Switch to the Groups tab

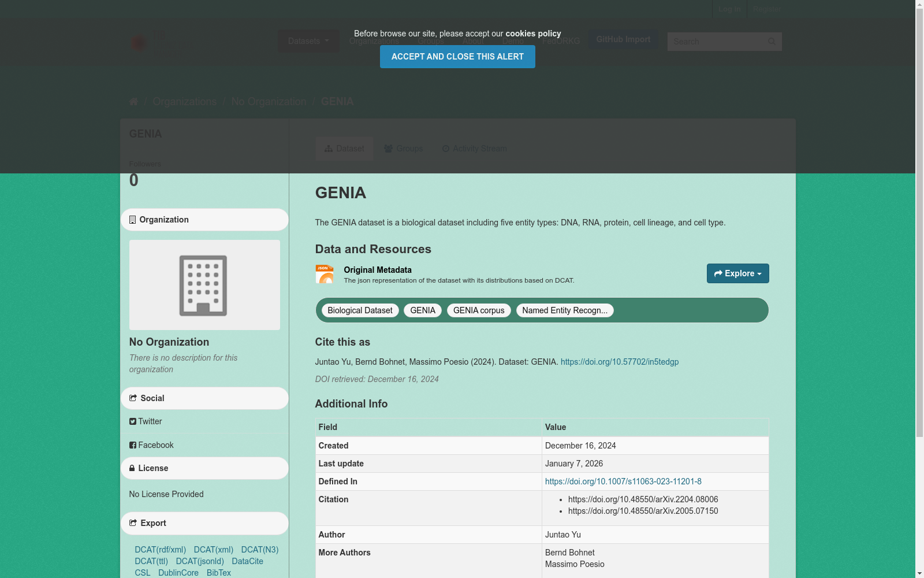coord(404,149)
